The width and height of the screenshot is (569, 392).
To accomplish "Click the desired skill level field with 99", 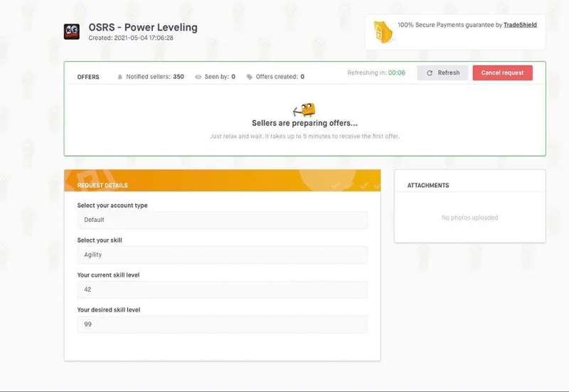I will pos(223,324).
